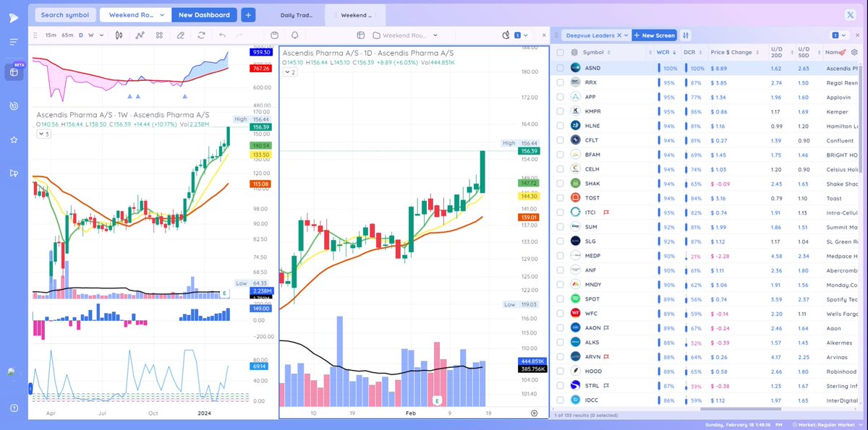Open the screener filter sliders icon
This screenshot has height=430, width=868.
pos(686,35)
